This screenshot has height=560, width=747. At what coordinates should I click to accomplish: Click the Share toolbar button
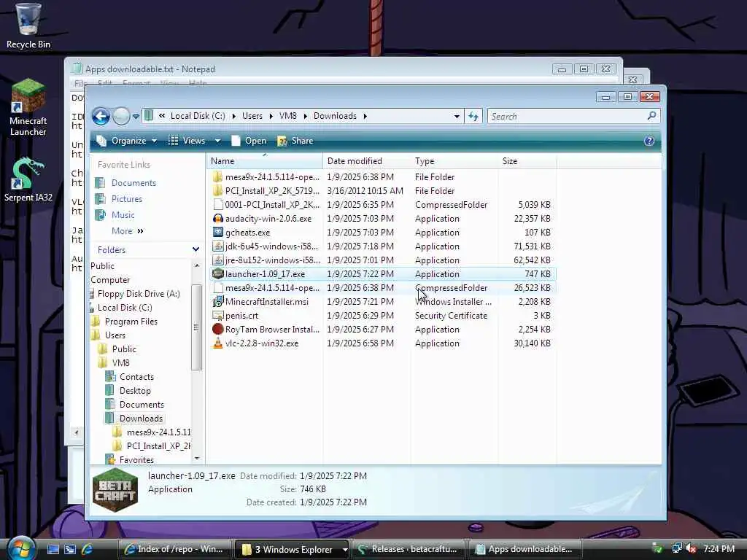(295, 141)
